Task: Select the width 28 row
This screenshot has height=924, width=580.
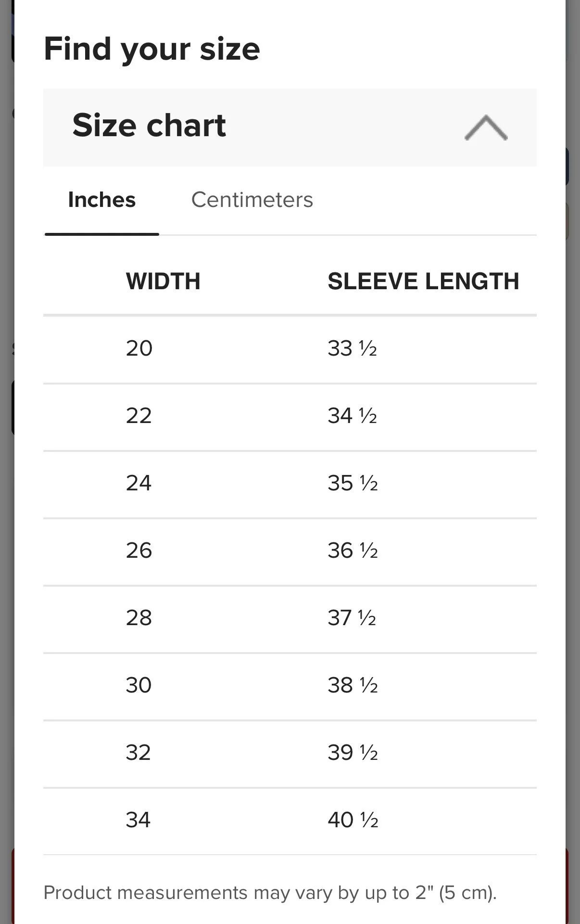Action: click(x=139, y=618)
